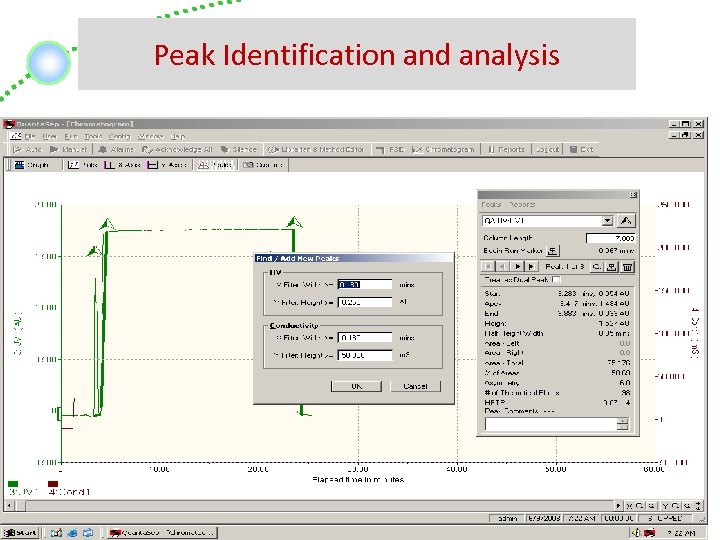Open the File menu
Screen dimensions: 720x540
(30, 136)
